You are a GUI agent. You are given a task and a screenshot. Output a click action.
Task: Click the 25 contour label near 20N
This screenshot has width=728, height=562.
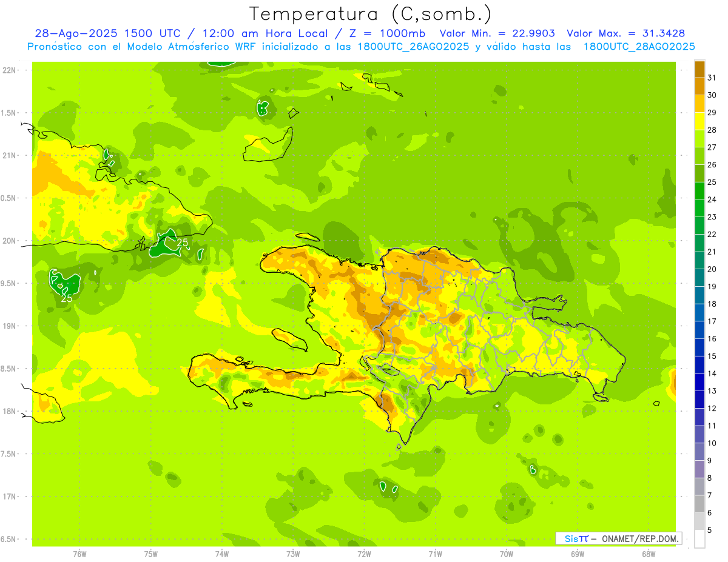click(x=183, y=243)
